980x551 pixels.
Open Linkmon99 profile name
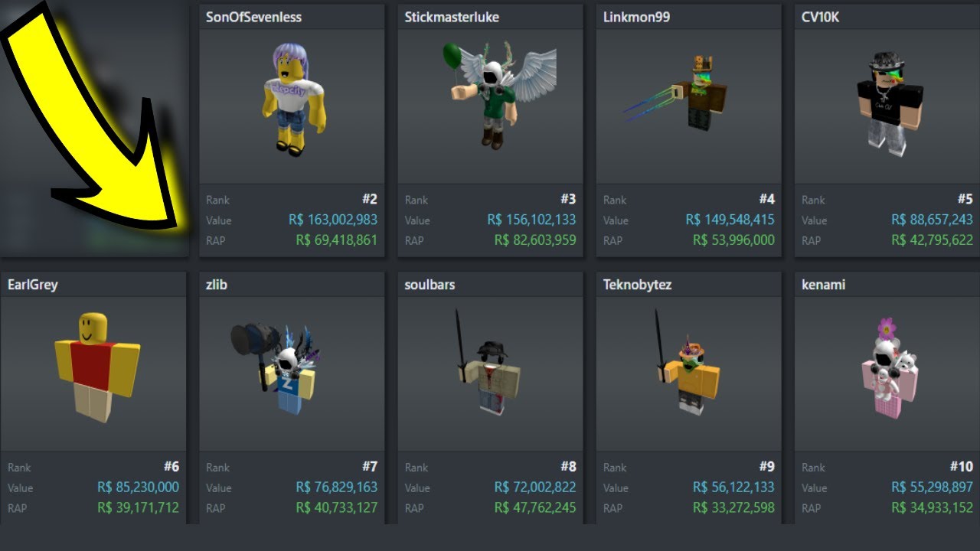[635, 17]
